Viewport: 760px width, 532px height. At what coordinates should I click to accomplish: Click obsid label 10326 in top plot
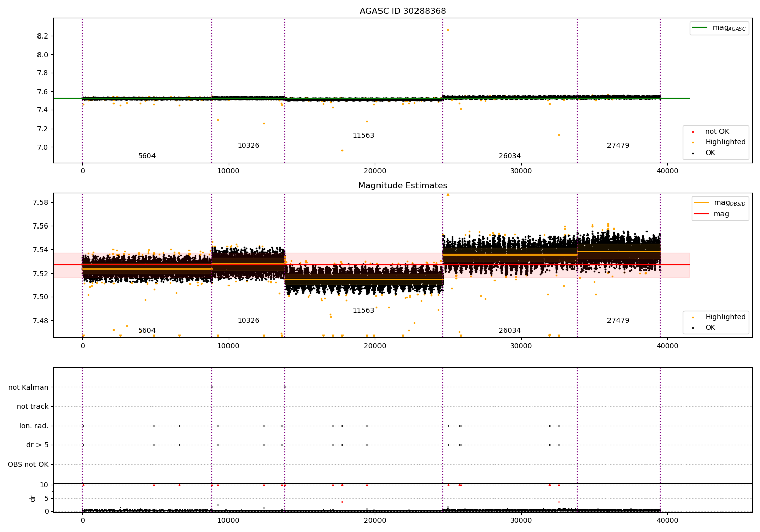pyautogui.click(x=248, y=146)
